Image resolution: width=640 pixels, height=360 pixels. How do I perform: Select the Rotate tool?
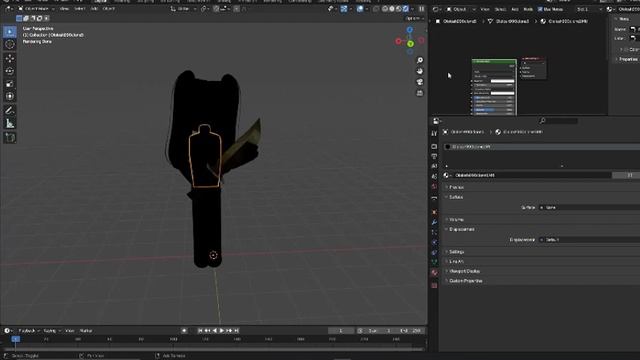point(10,71)
